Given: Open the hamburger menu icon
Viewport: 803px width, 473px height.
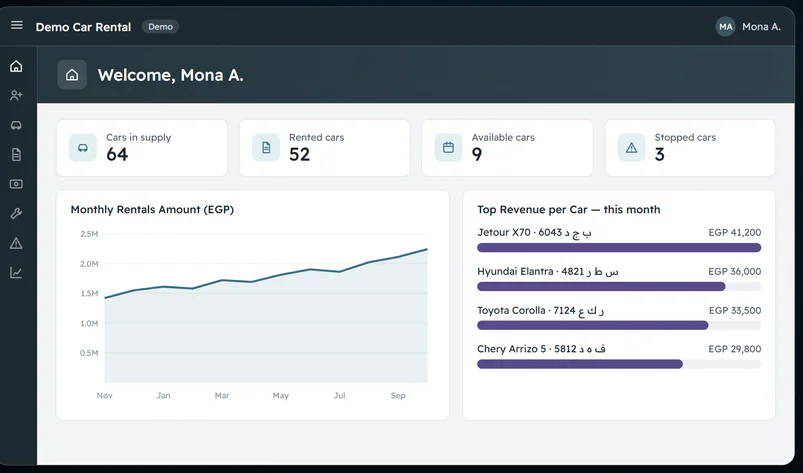Looking at the screenshot, I should click(17, 25).
